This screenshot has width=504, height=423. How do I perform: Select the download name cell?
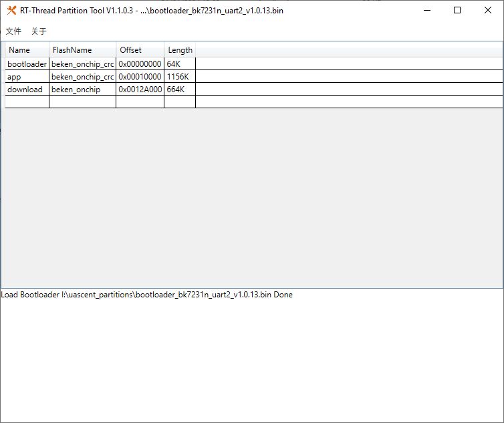pos(27,89)
